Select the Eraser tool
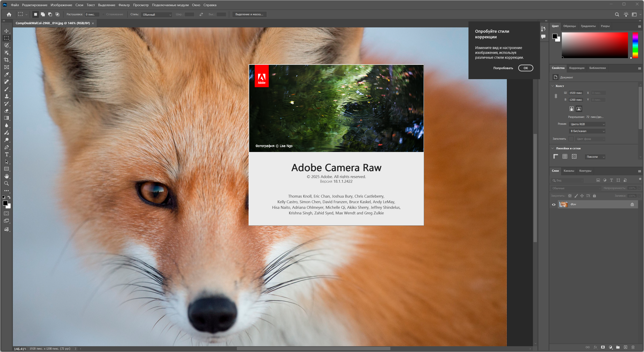The height and width of the screenshot is (352, 644). pos(7,111)
